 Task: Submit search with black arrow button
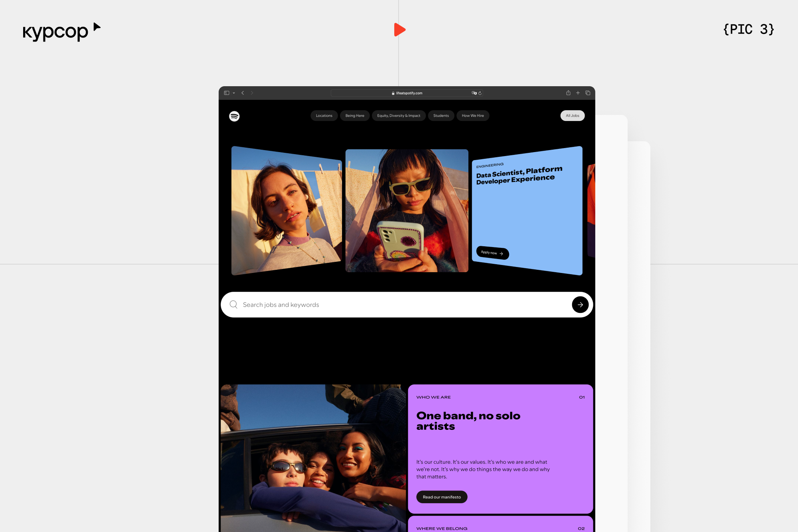pos(580,305)
